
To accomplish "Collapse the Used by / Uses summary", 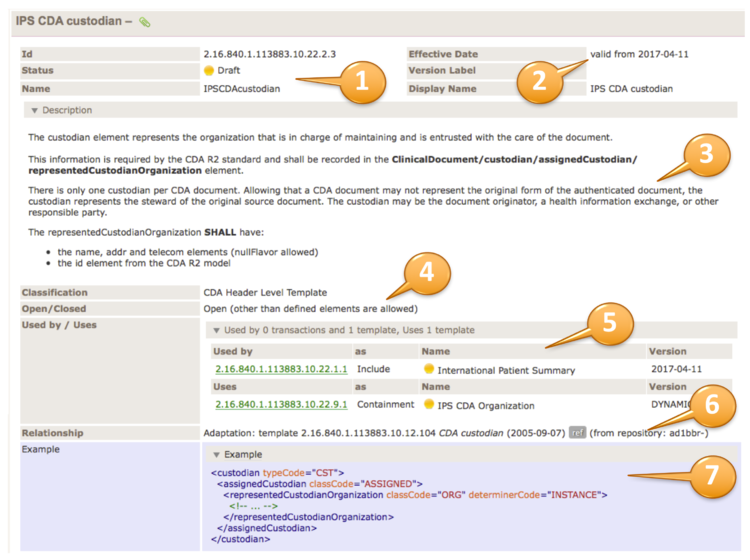I will coord(216,330).
